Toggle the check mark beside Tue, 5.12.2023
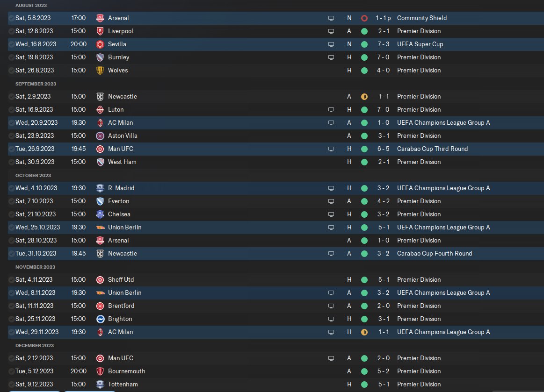This screenshot has width=544, height=392. [x=11, y=371]
